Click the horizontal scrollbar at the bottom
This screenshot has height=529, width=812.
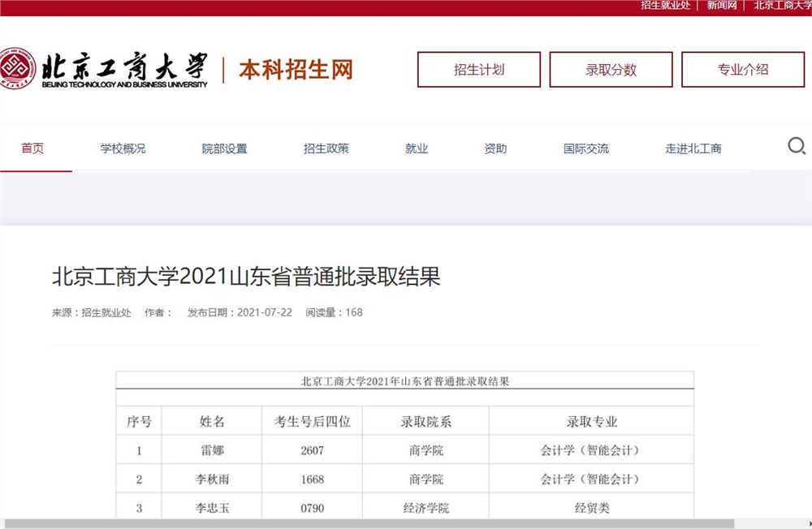point(369,524)
